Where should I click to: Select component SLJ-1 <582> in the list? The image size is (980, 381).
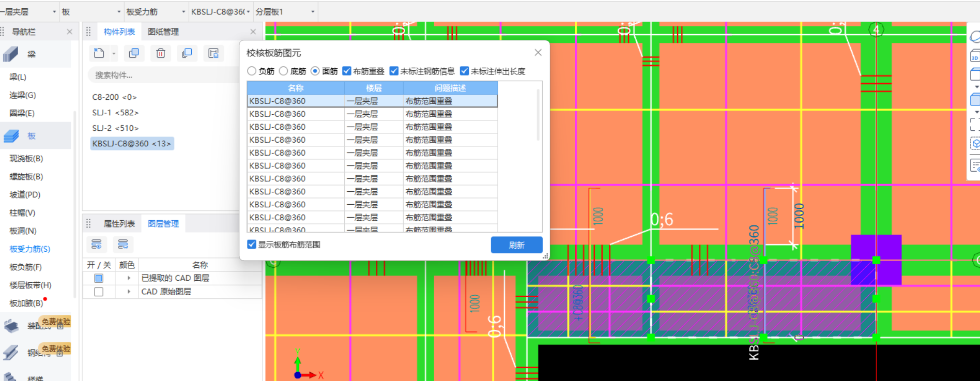click(x=115, y=112)
